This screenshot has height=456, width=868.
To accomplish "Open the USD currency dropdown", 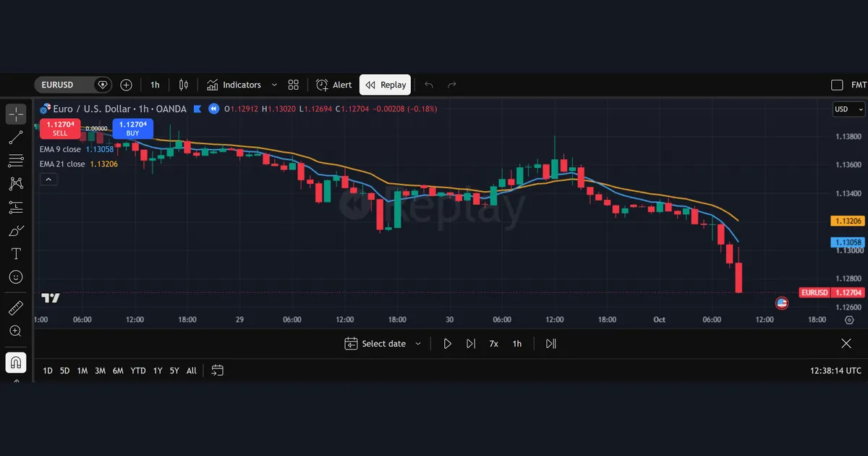I will (x=848, y=109).
